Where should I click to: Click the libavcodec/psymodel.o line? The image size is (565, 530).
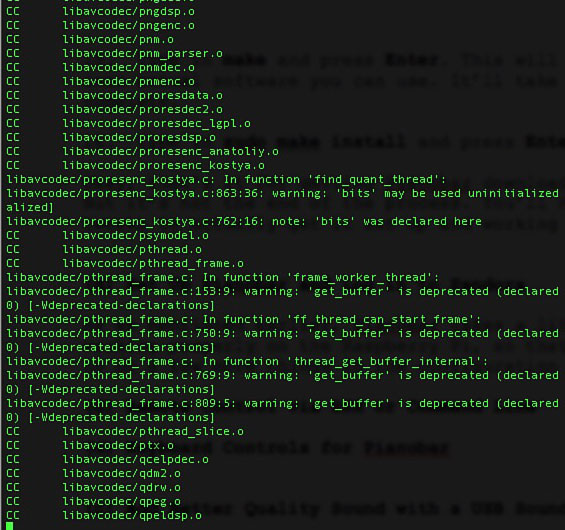tap(107, 236)
